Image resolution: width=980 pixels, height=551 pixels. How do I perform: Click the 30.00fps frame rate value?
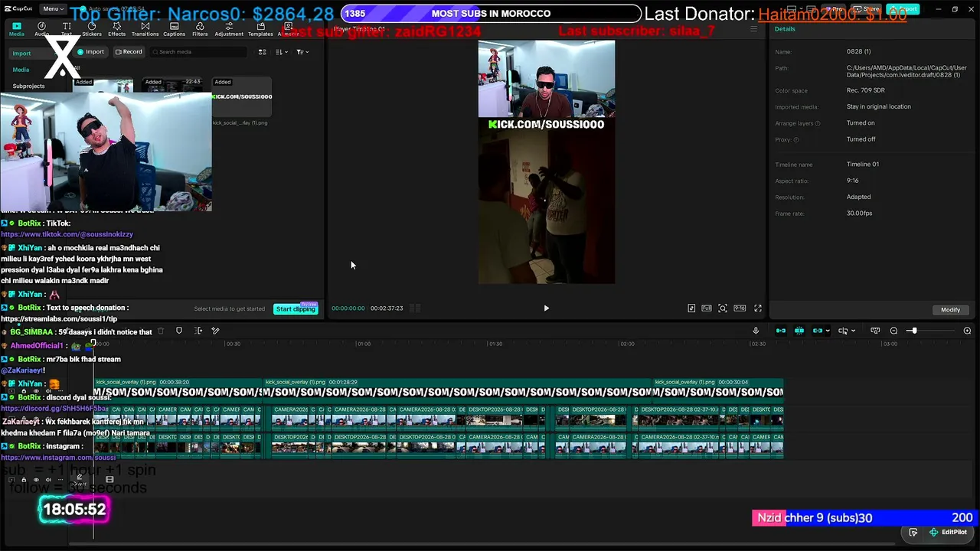[859, 214]
